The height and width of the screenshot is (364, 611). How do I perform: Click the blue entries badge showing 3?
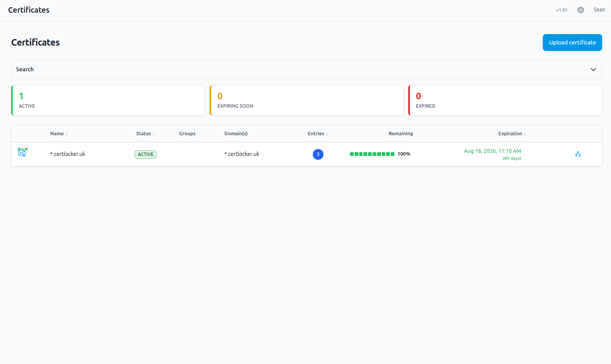318,154
